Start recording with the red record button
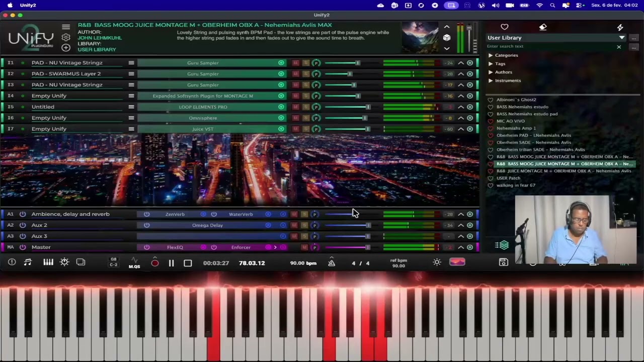The width and height of the screenshot is (644, 362). (x=155, y=263)
